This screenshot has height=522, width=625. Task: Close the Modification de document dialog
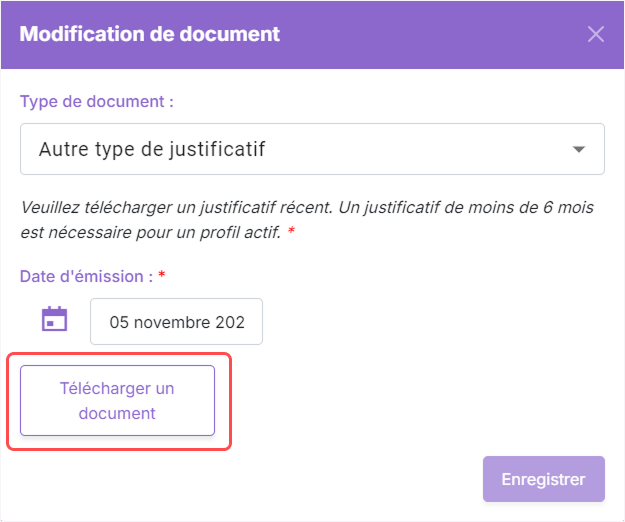pyautogui.click(x=596, y=34)
